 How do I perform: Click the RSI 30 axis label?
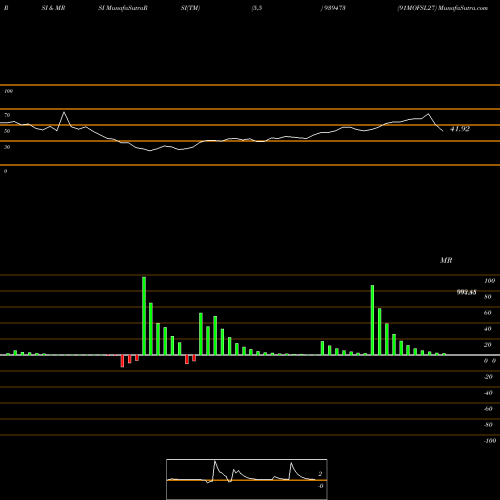coord(7,147)
